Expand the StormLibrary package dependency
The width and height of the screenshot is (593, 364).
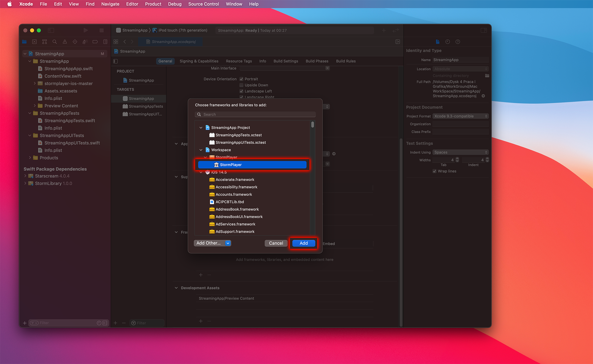(25, 183)
